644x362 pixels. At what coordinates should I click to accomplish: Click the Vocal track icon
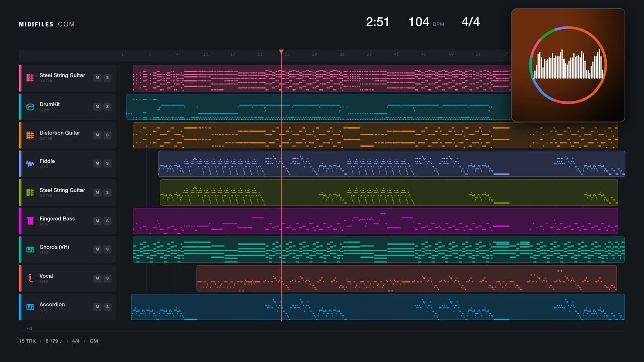pyautogui.click(x=30, y=278)
